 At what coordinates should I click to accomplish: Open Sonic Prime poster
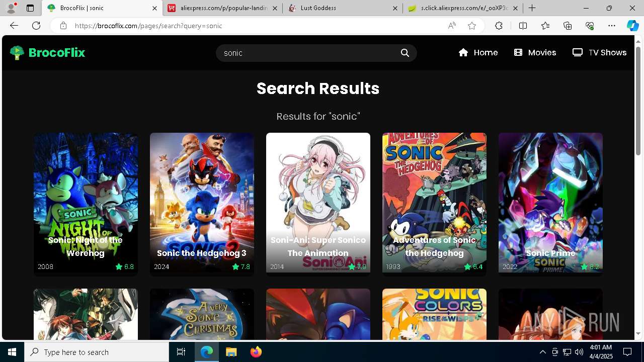(x=550, y=204)
